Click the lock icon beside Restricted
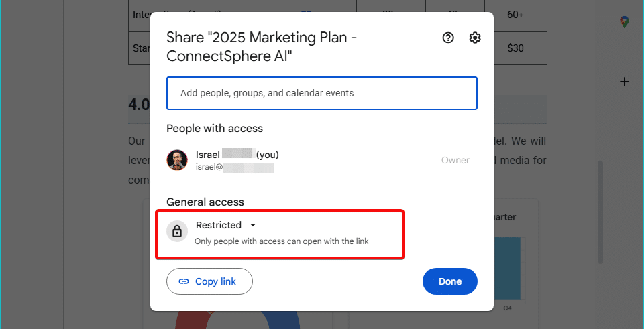This screenshot has height=329, width=644. tap(177, 231)
